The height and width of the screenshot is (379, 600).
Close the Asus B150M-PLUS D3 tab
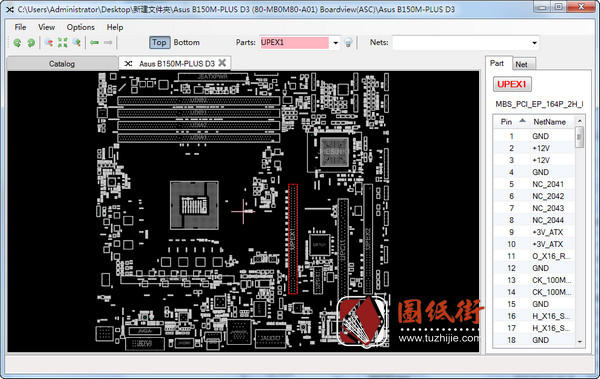222,63
